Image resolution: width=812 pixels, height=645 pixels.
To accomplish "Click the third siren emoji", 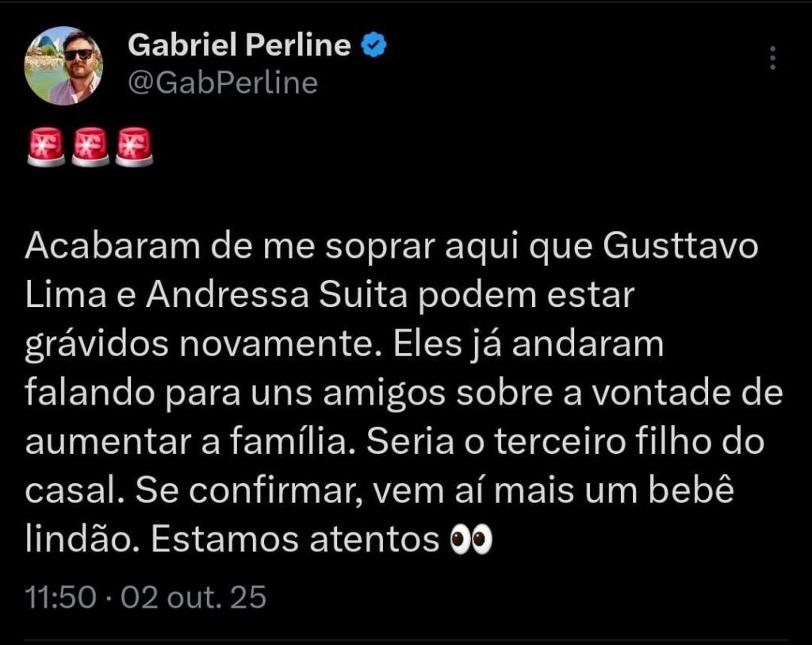I will [x=134, y=148].
